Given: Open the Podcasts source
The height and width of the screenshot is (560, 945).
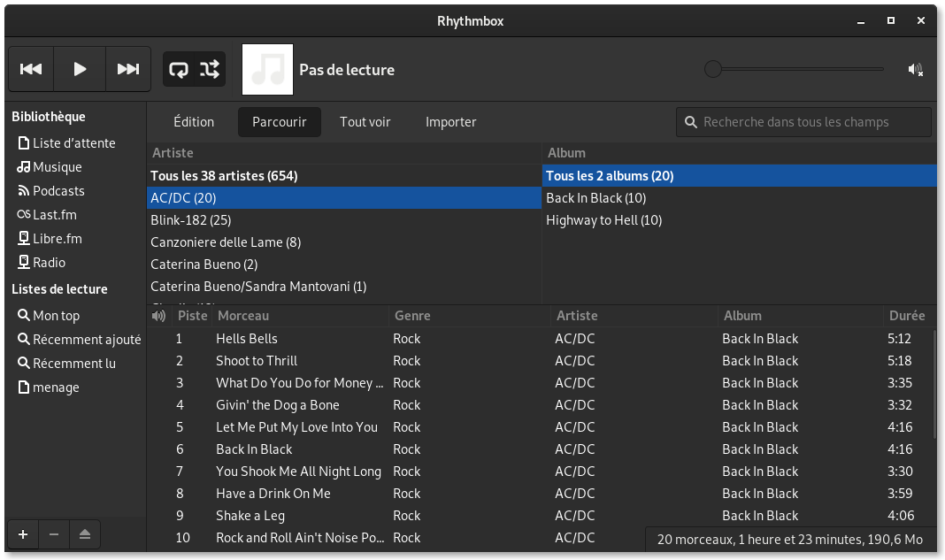Looking at the screenshot, I should click(x=56, y=190).
